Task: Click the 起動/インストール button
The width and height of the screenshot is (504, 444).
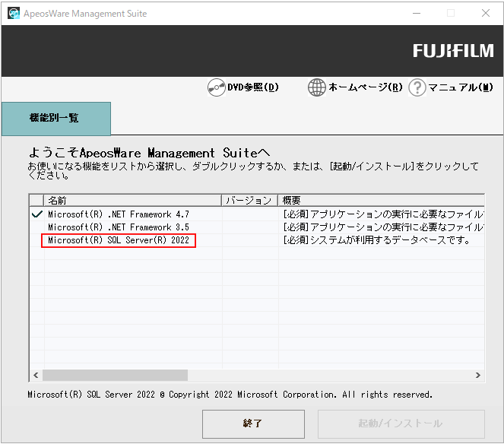Action: 401,423
